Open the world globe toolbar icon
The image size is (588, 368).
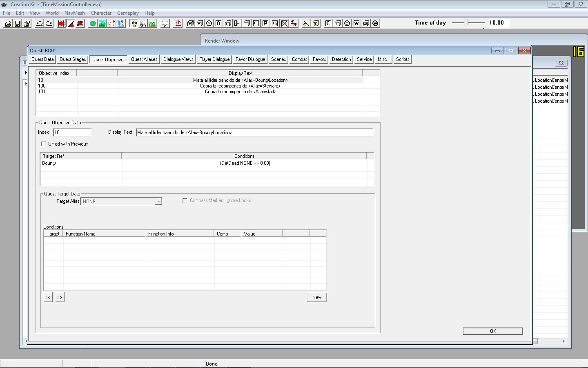pos(93,23)
